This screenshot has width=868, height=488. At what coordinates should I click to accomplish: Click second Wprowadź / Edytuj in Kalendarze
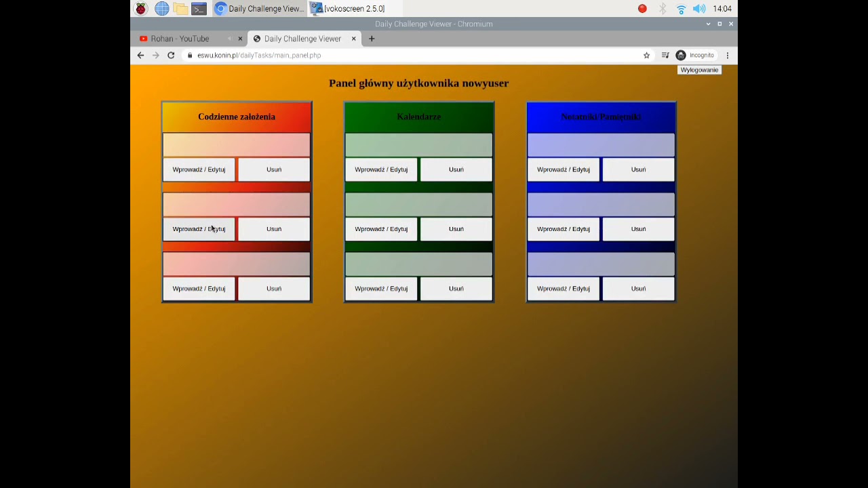pyautogui.click(x=381, y=229)
